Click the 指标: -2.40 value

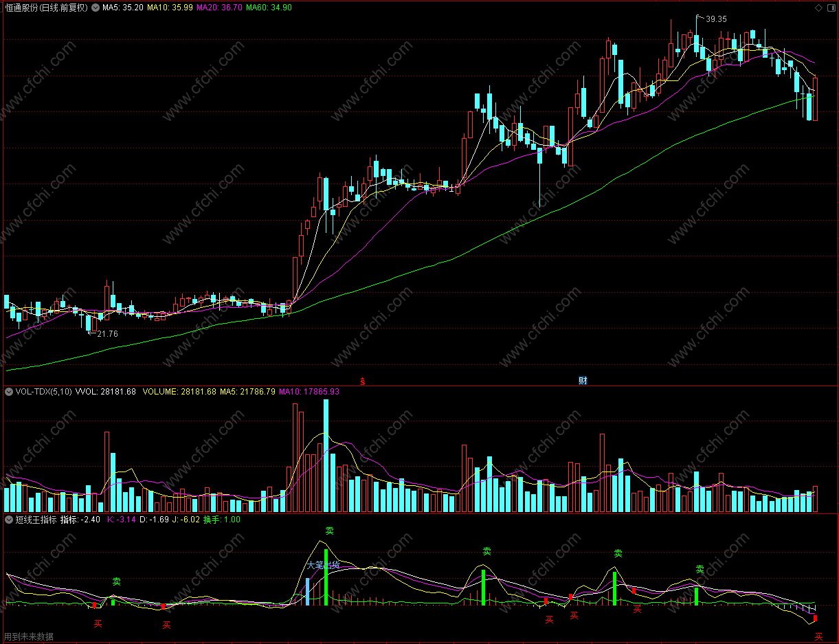pyautogui.click(x=80, y=520)
